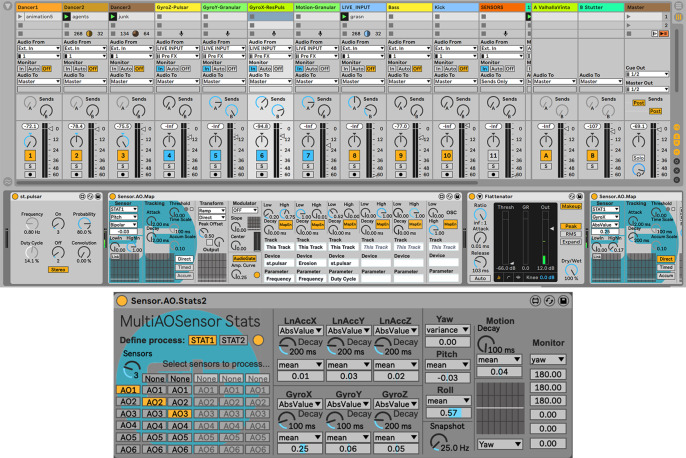Select the Dancer1 track title
This screenshot has width=686, height=458.
tap(38, 7)
